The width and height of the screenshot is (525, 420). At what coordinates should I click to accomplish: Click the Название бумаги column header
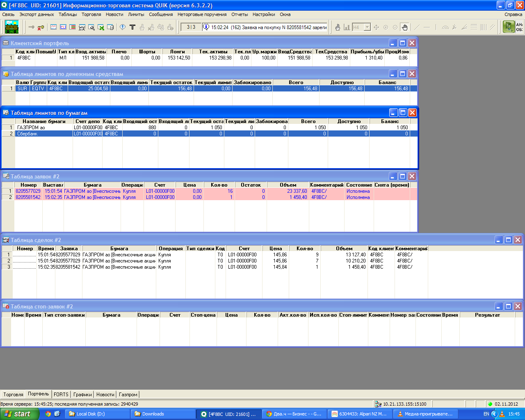tap(44, 121)
